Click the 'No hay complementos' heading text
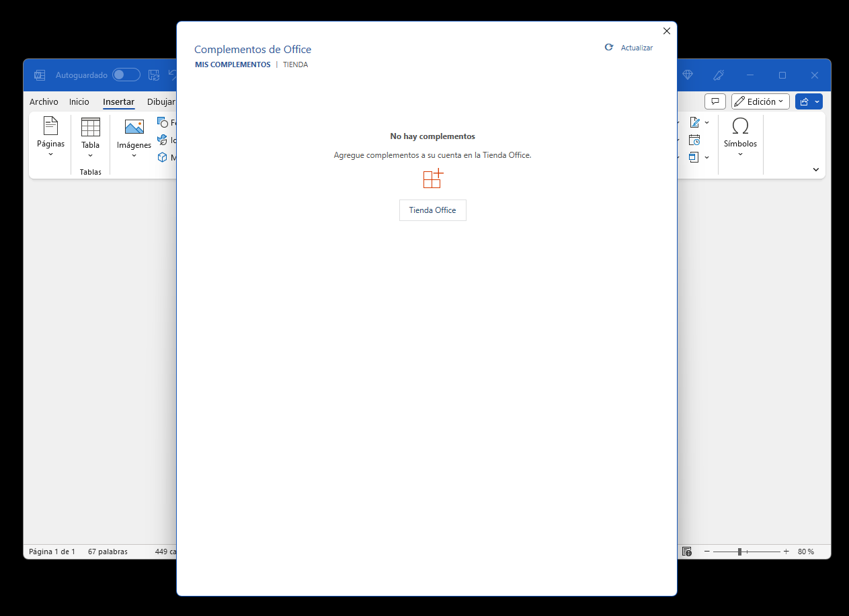The image size is (849, 616). point(432,136)
